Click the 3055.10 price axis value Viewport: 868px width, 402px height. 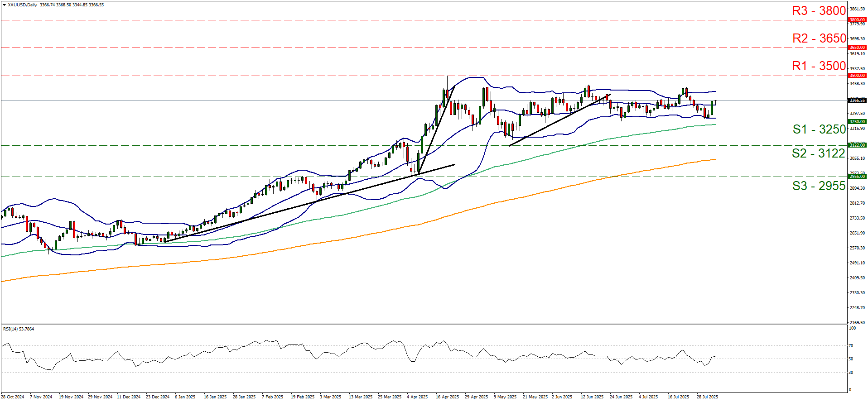click(857, 158)
